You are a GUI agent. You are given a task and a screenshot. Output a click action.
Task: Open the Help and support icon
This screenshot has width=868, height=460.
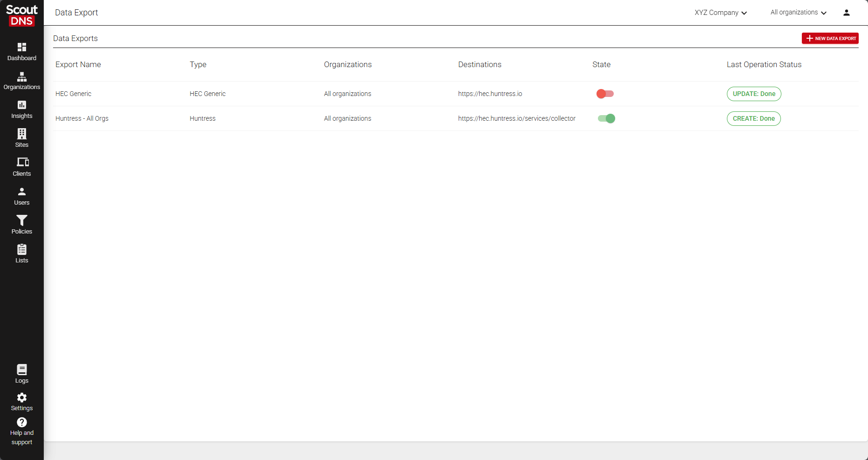pos(22,423)
